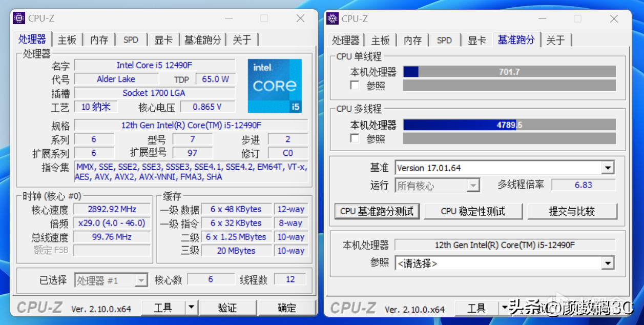Click the 倍频 value x29.0 (4.0 - 46.0)
Screen dimensions: 644x325
tap(112, 223)
